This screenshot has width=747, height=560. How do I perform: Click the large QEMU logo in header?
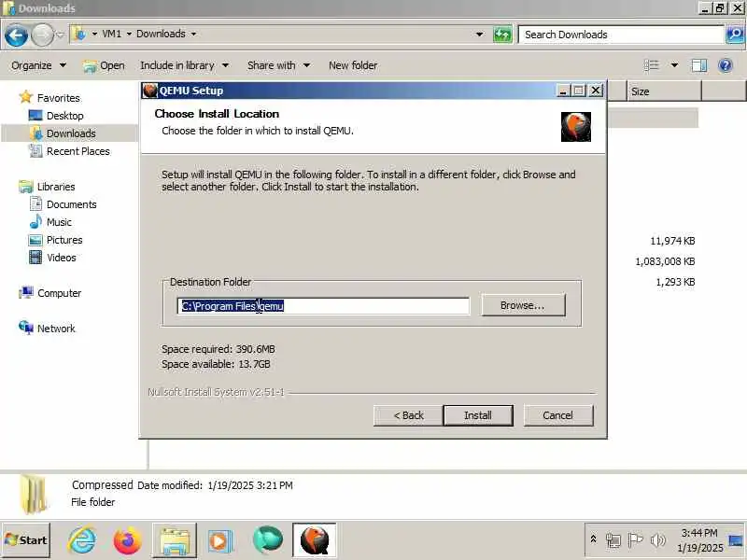[576, 127]
